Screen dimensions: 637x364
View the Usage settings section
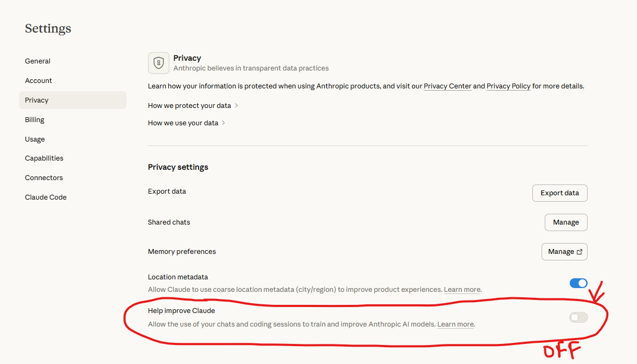point(35,139)
